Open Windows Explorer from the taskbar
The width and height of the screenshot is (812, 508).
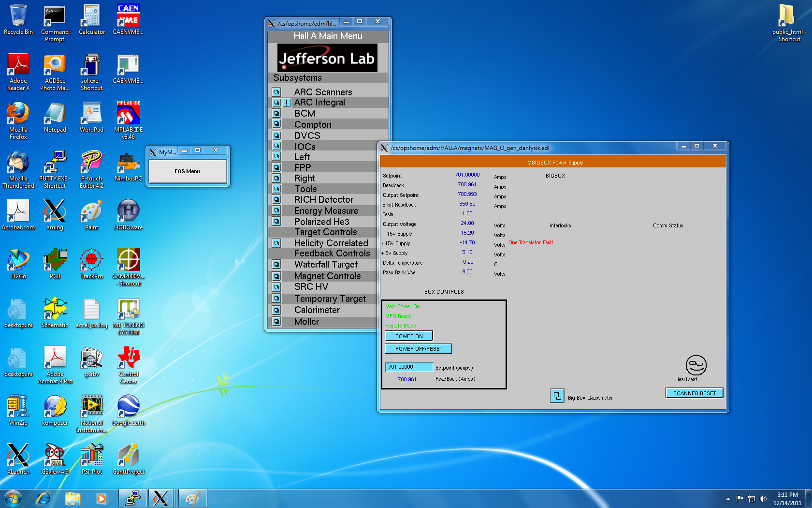point(73,498)
